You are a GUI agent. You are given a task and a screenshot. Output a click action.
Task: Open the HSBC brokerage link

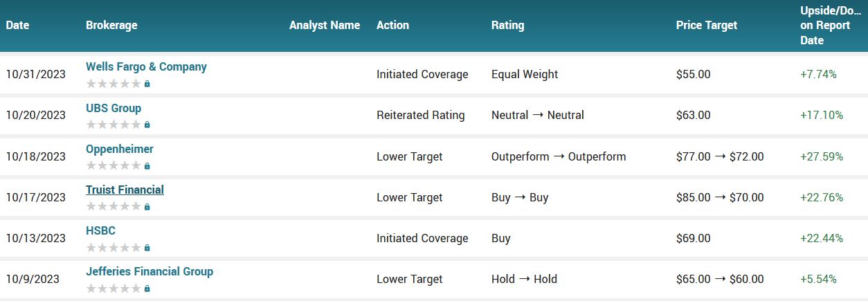[100, 230]
